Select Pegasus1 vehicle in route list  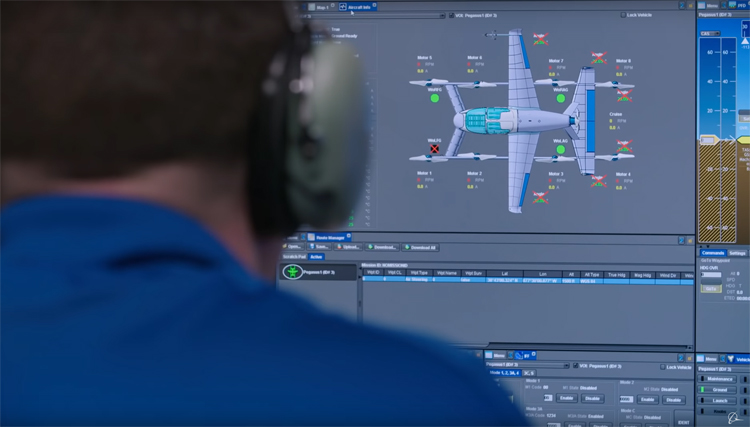(x=319, y=272)
